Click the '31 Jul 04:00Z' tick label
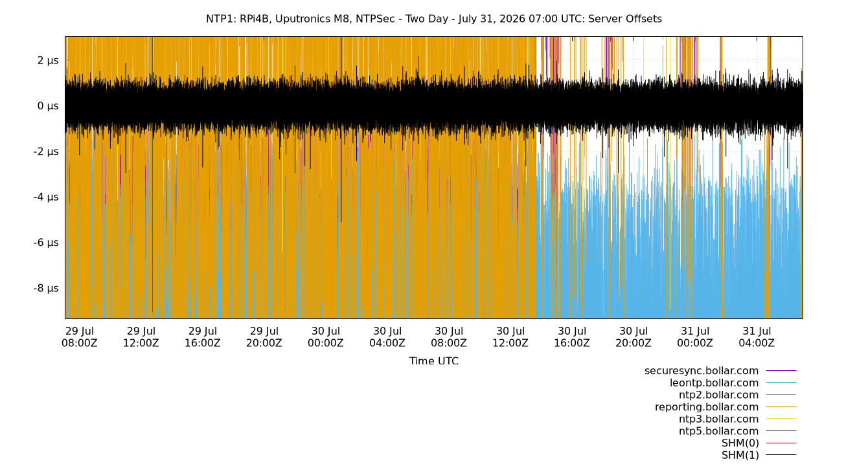 coord(757,337)
